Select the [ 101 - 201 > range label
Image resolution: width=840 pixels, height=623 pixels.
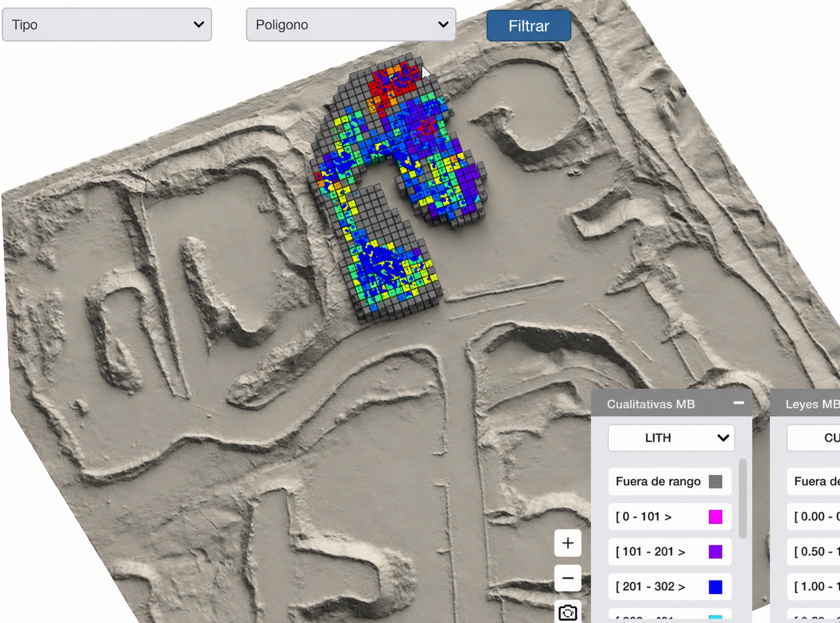[650, 552]
